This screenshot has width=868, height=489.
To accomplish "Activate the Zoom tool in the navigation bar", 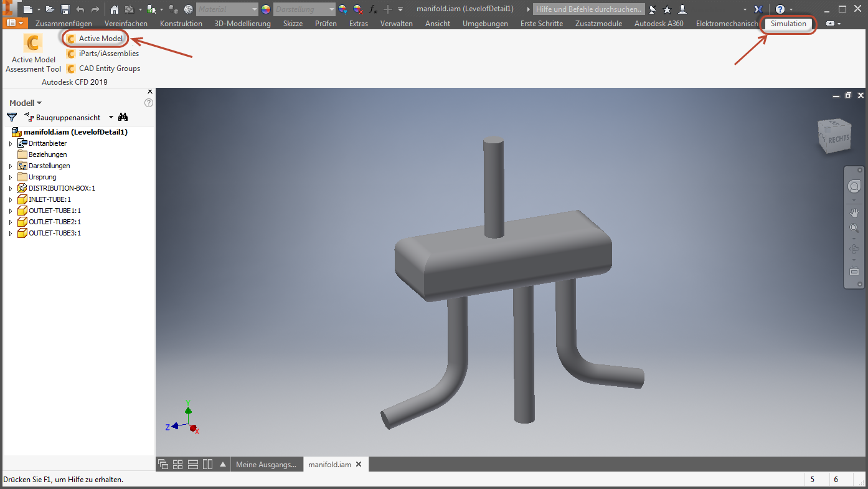I will pos(854,227).
